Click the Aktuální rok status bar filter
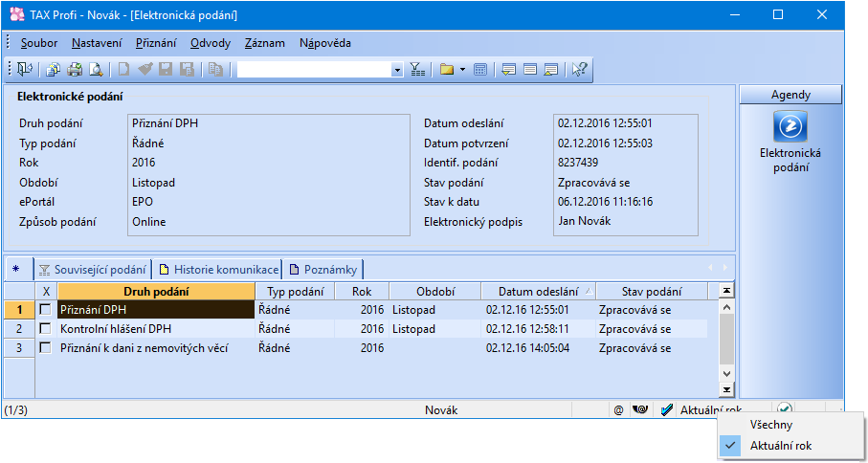The height and width of the screenshot is (463, 868). coord(710,409)
